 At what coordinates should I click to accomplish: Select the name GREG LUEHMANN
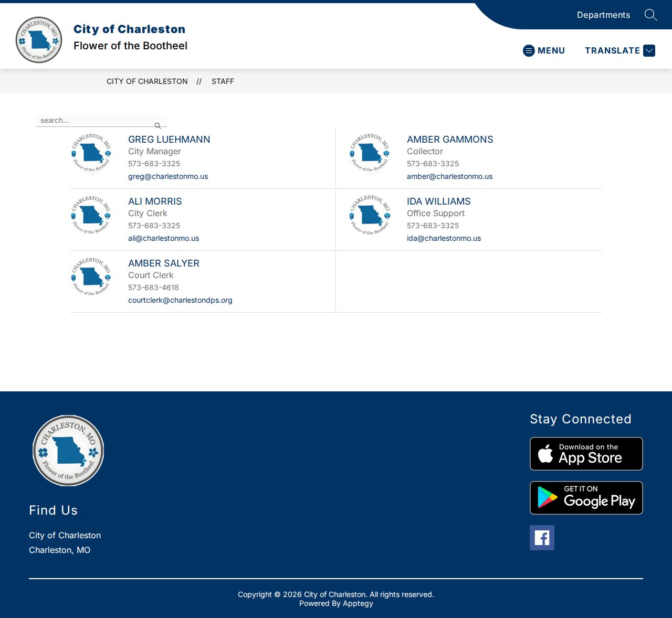click(x=169, y=140)
